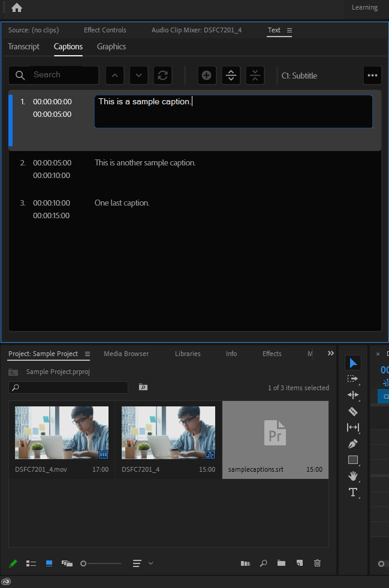The image size is (389, 588).
Task: Choose the Ripple Edit tool
Action: click(353, 395)
